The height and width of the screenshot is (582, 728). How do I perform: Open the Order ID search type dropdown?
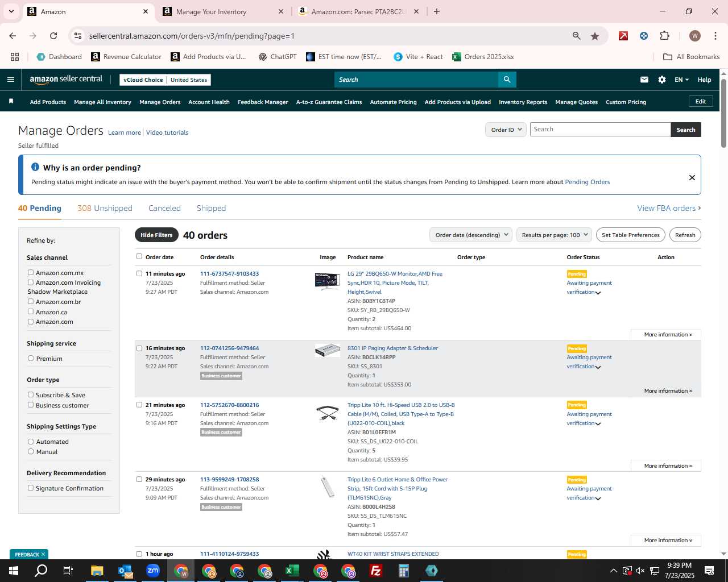point(506,130)
